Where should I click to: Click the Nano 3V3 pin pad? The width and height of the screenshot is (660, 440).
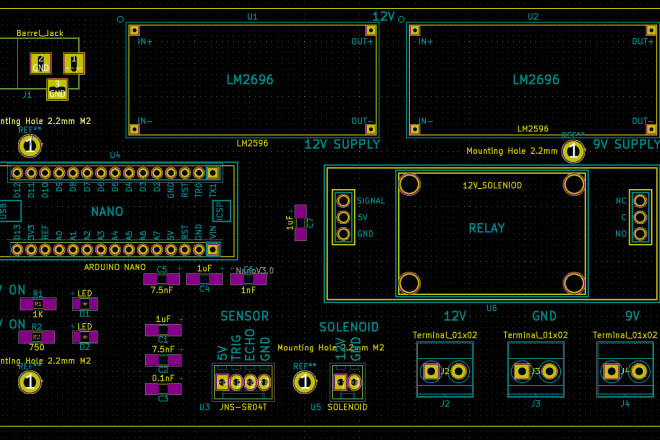click(x=31, y=250)
